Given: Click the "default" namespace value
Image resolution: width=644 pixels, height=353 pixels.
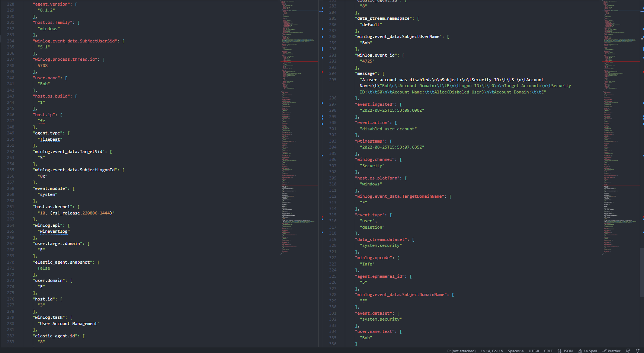Looking at the screenshot, I should pyautogui.click(x=371, y=25).
